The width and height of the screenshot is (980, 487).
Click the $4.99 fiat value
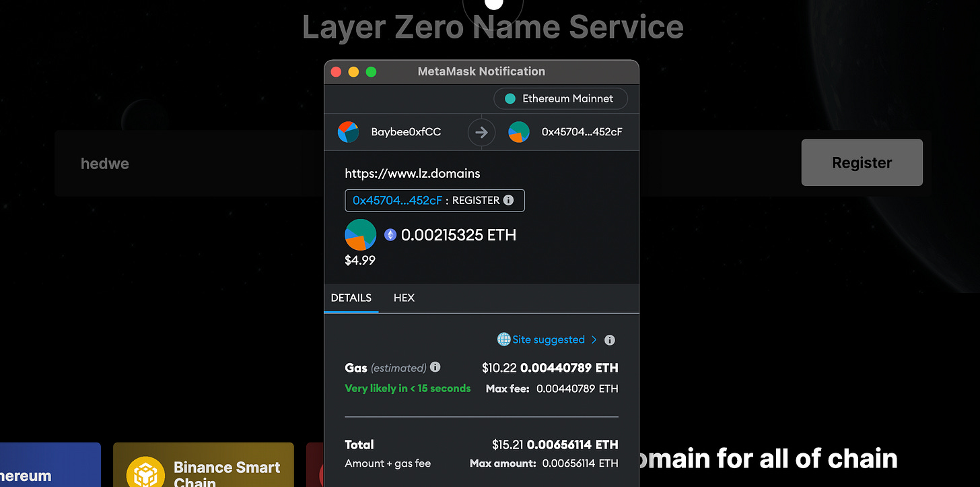pyautogui.click(x=360, y=260)
